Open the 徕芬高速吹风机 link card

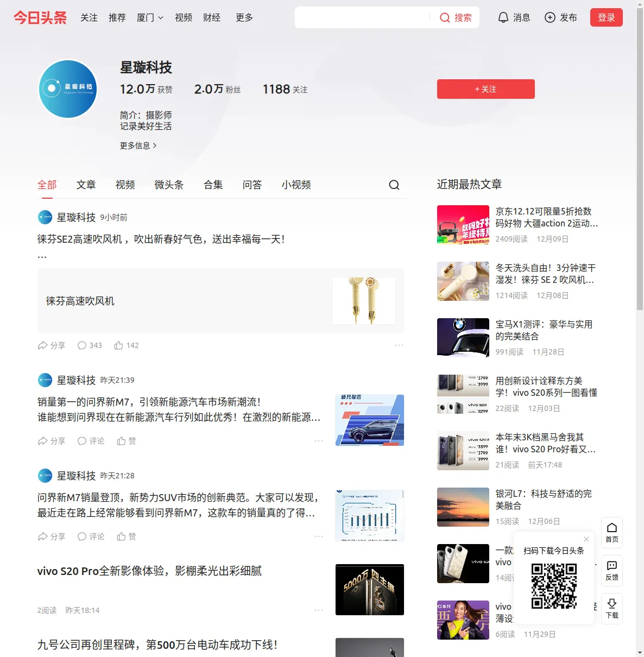pyautogui.click(x=221, y=301)
